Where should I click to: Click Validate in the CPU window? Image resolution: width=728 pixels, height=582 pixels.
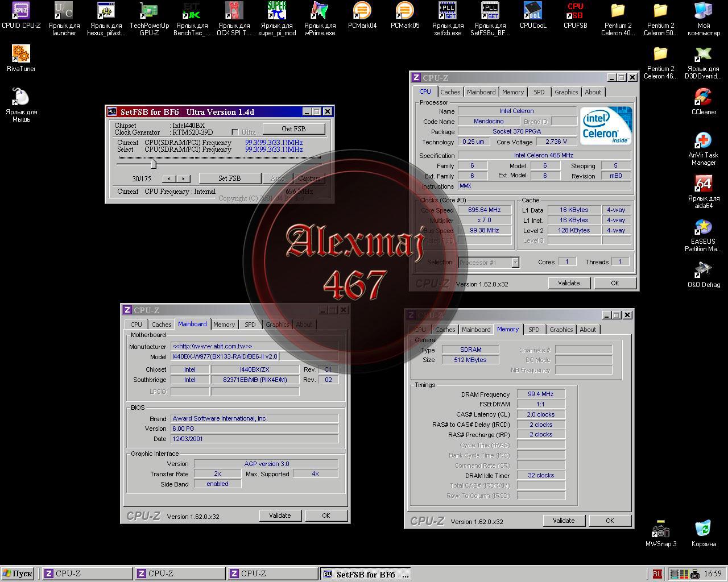pyautogui.click(x=569, y=283)
